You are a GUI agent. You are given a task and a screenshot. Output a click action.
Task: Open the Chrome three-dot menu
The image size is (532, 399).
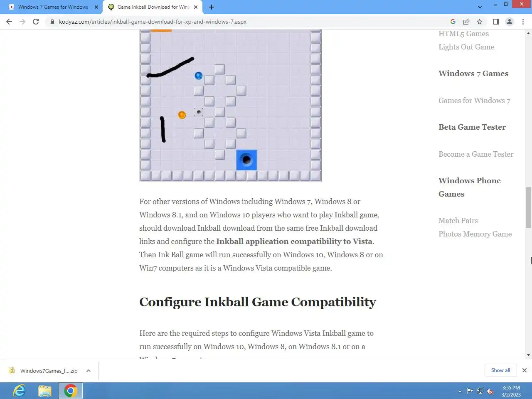(523, 22)
